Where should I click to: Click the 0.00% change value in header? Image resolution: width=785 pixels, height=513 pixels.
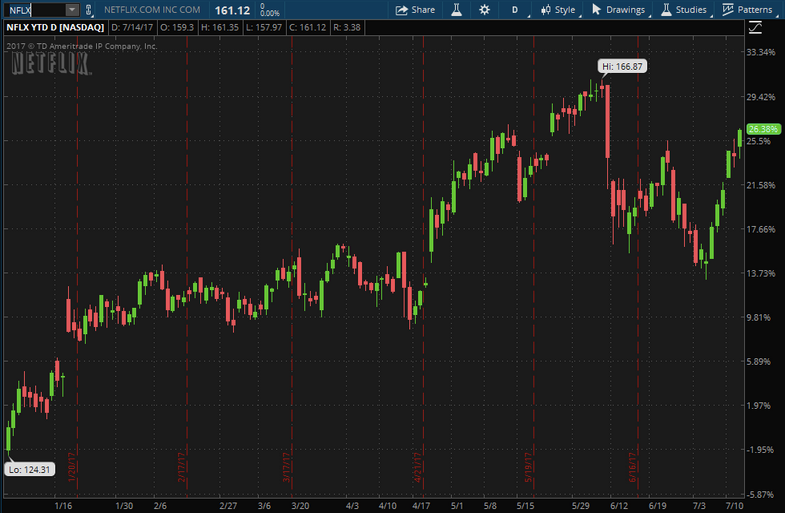pos(270,14)
